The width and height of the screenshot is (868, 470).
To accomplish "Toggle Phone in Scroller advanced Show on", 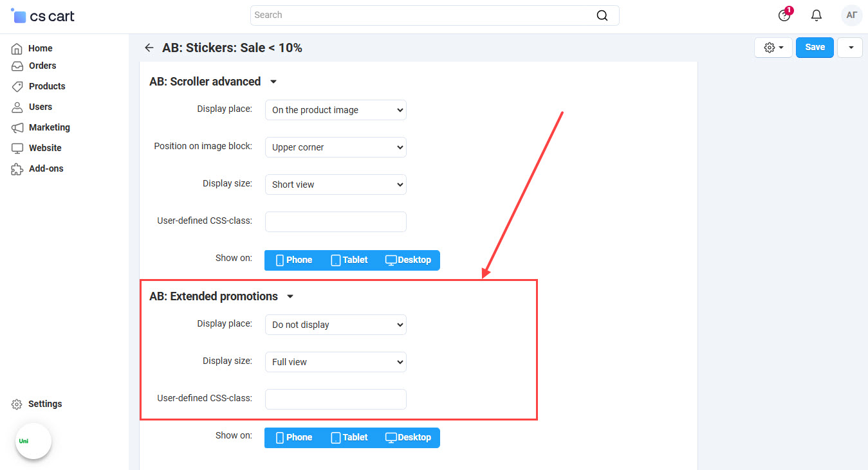I will pos(294,260).
